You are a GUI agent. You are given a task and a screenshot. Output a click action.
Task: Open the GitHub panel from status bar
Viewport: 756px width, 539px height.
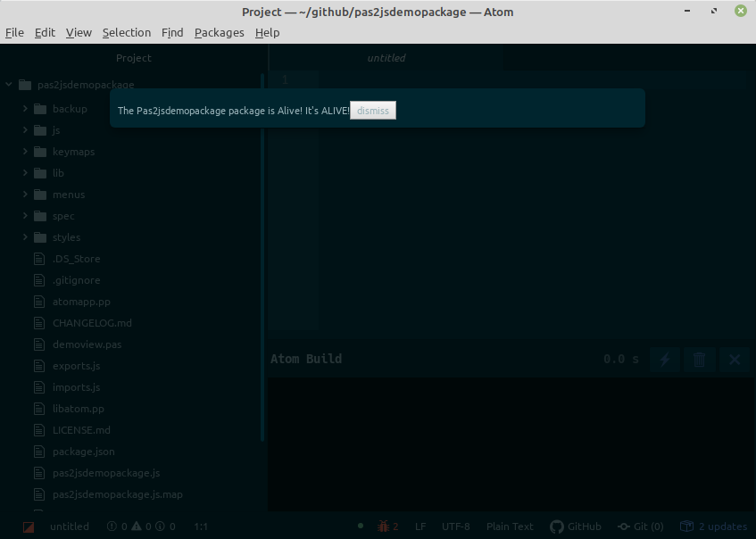coord(576,527)
